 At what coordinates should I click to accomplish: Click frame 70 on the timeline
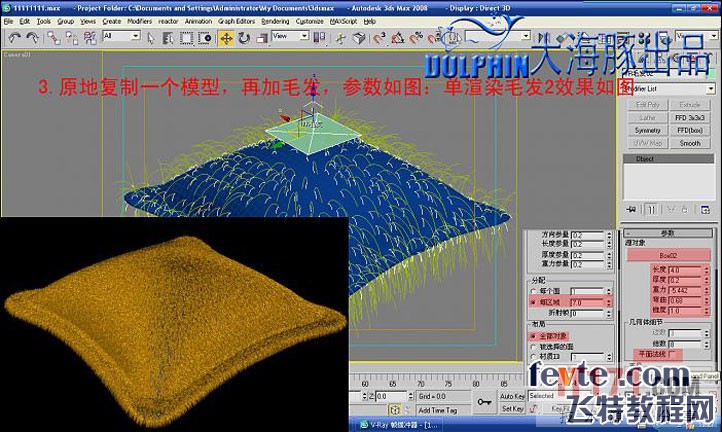pos(420,384)
